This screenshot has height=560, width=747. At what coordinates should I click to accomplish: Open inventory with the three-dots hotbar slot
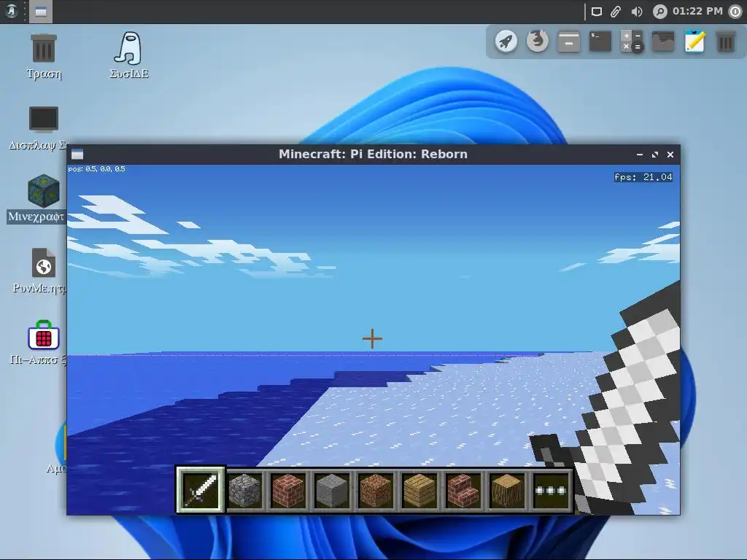coord(550,491)
